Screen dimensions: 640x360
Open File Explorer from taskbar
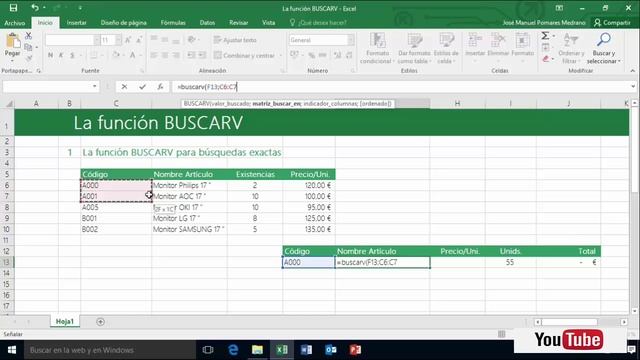[x=257, y=350]
